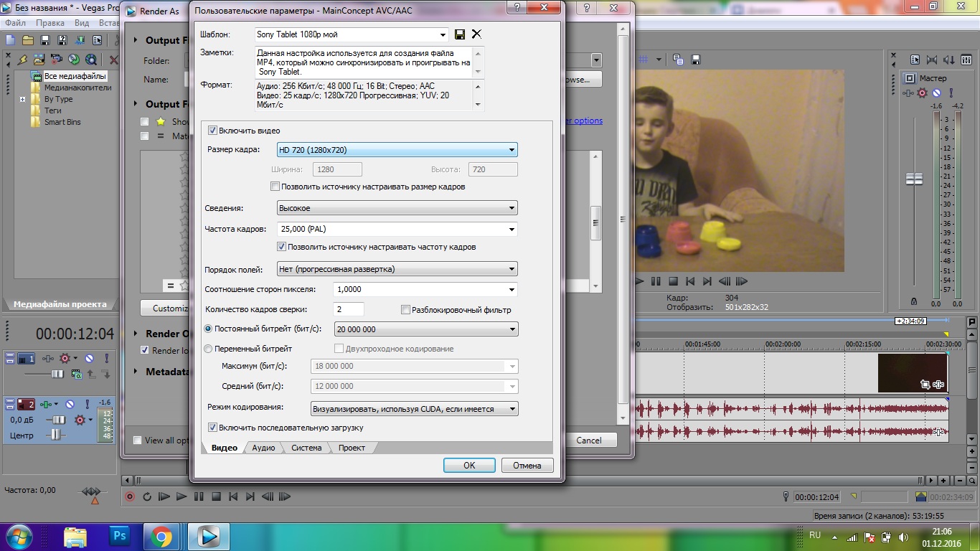Toggle the Render loop region checkbox in Render As
980x551 pixels.
(x=145, y=350)
